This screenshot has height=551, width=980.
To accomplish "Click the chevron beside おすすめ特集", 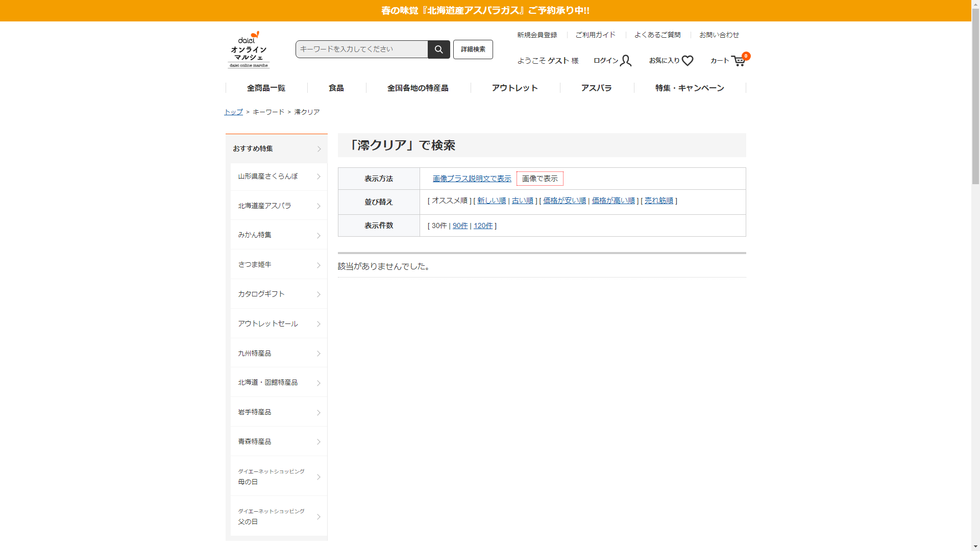I will pyautogui.click(x=319, y=149).
